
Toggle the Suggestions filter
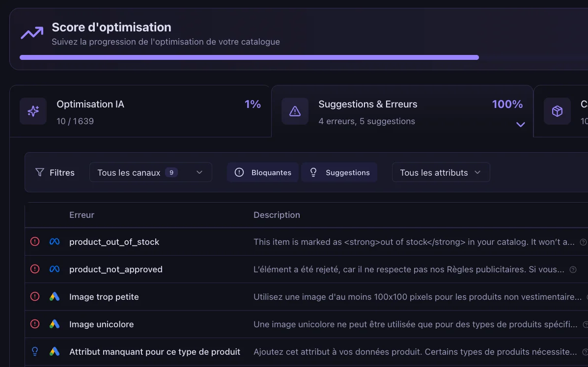tap(339, 173)
